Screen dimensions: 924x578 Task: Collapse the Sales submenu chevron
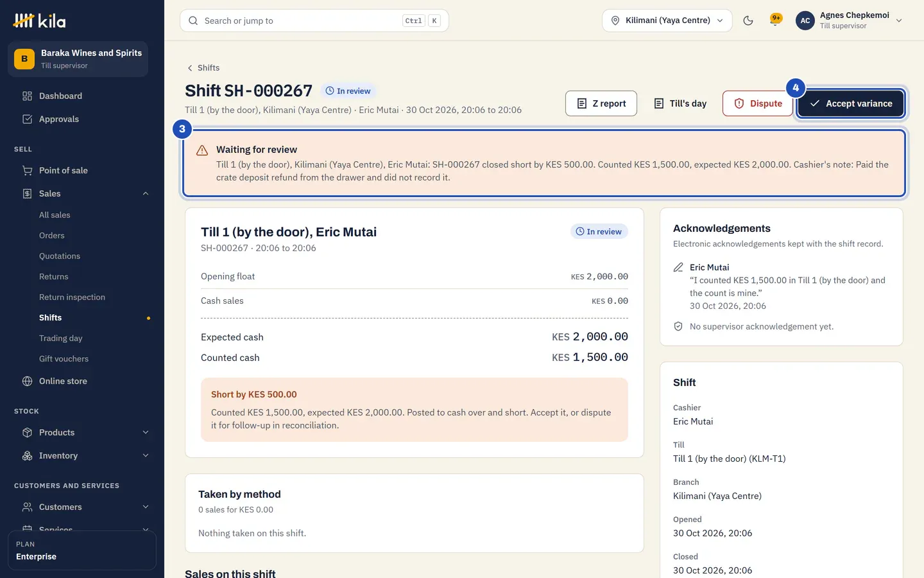tap(146, 194)
